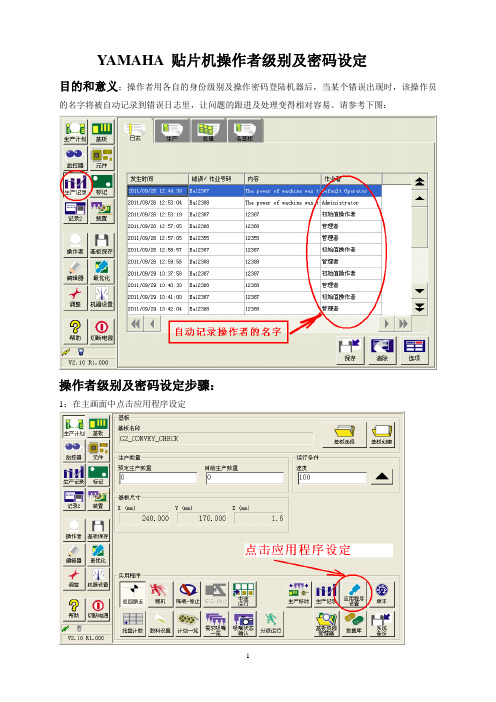This screenshot has width=496, height=702.
Task: Click 基板选择 open folder button in lower screenshot
Action: point(344,434)
